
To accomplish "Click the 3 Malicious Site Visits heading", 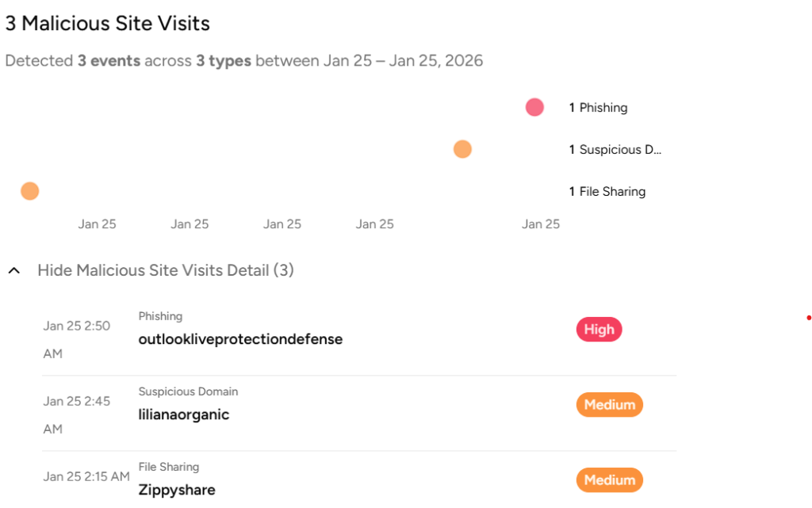I will click(x=108, y=23).
